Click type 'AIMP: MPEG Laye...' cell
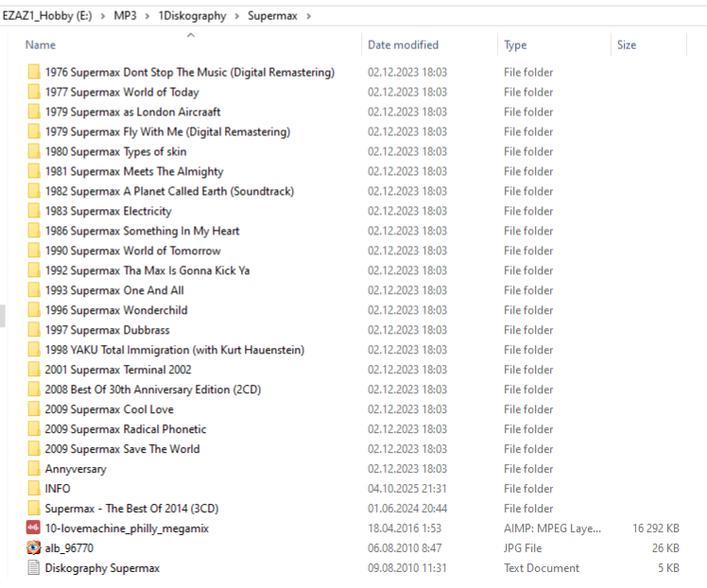This screenshot has width=707, height=588. coord(552,528)
